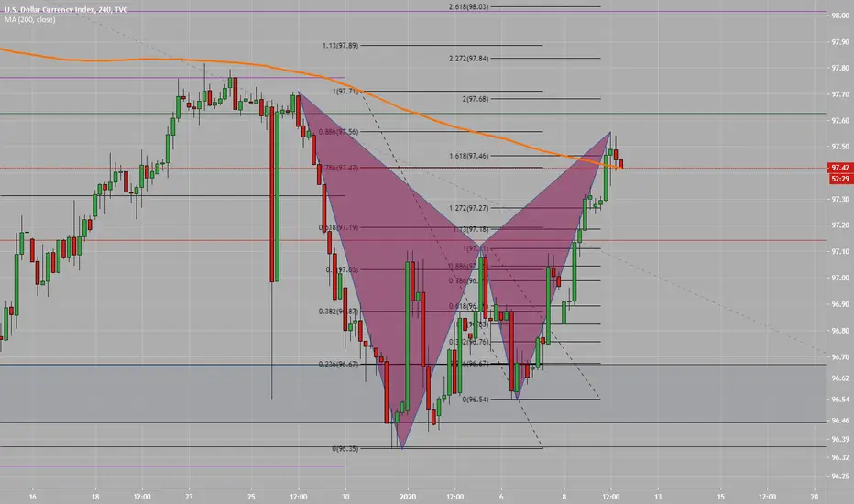The image size is (854, 504).
Task: Click the red 97.42 current price label
Action: click(839, 168)
